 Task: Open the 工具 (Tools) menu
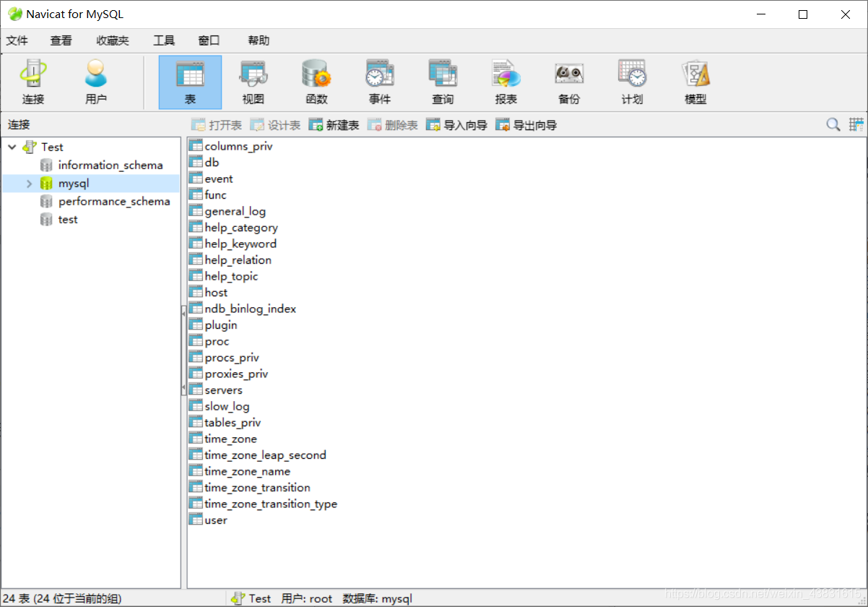tap(164, 40)
